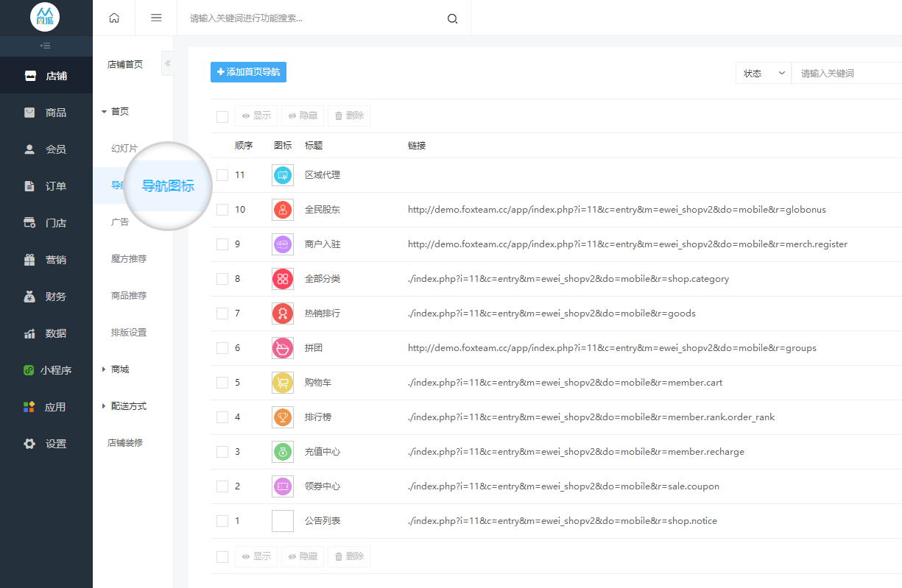
Task: Open the 魔方推荐 submenu link
Action: (129, 259)
